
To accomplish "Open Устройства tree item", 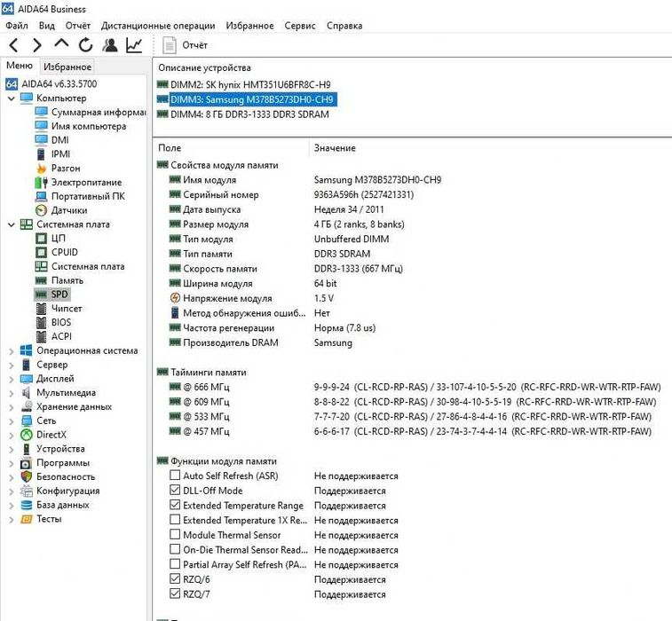I will (x=60, y=449).
